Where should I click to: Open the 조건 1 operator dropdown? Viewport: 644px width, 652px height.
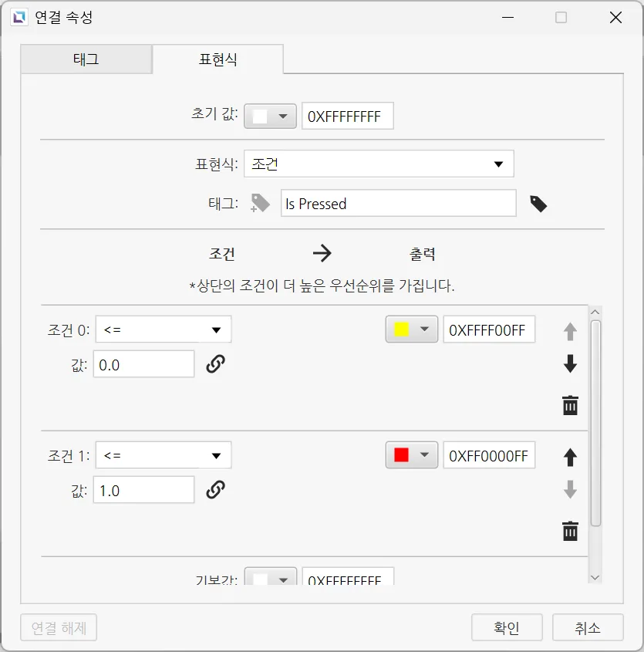coord(164,455)
